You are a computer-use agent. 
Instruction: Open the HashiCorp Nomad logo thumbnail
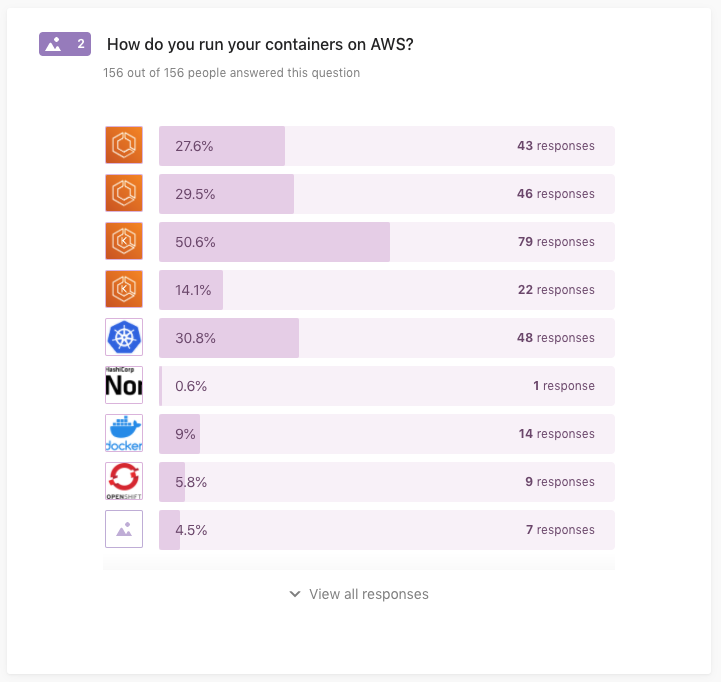(124, 385)
